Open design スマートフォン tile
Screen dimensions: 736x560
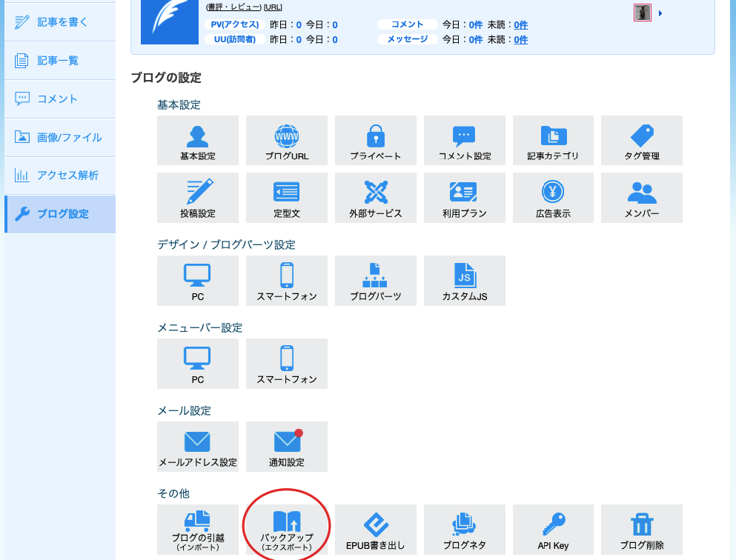pyautogui.click(x=287, y=281)
